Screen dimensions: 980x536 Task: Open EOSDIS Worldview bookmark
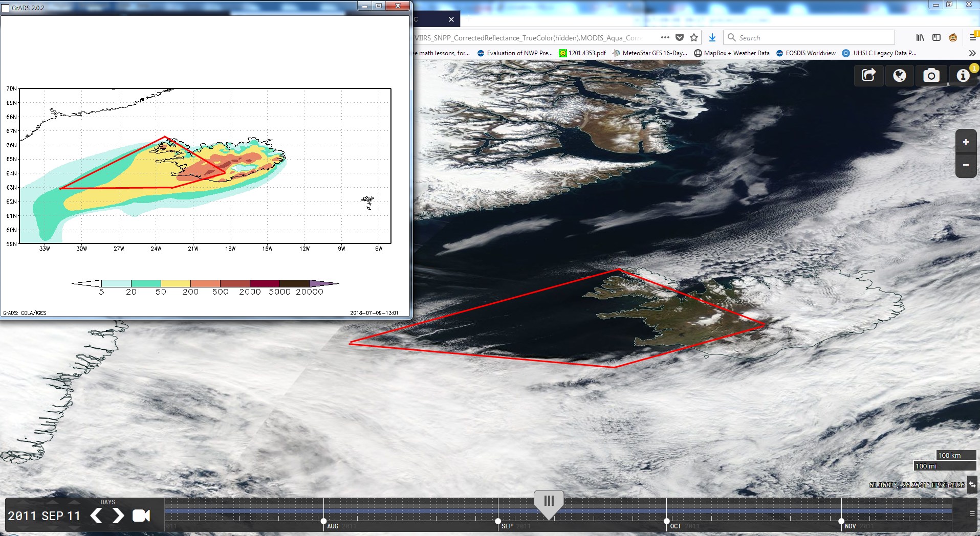pos(806,53)
